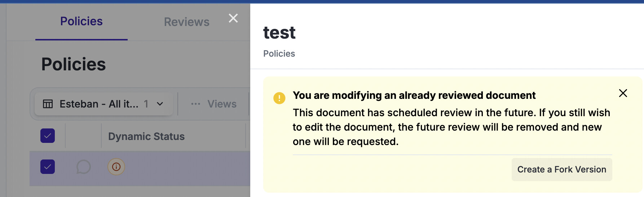Open the Views menu

click(222, 104)
